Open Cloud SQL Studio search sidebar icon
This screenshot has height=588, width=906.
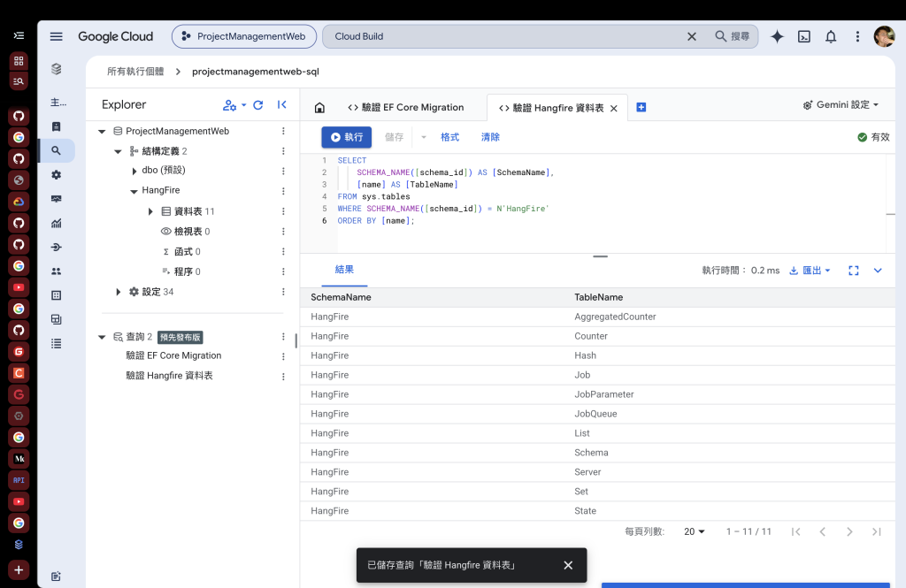click(x=56, y=150)
